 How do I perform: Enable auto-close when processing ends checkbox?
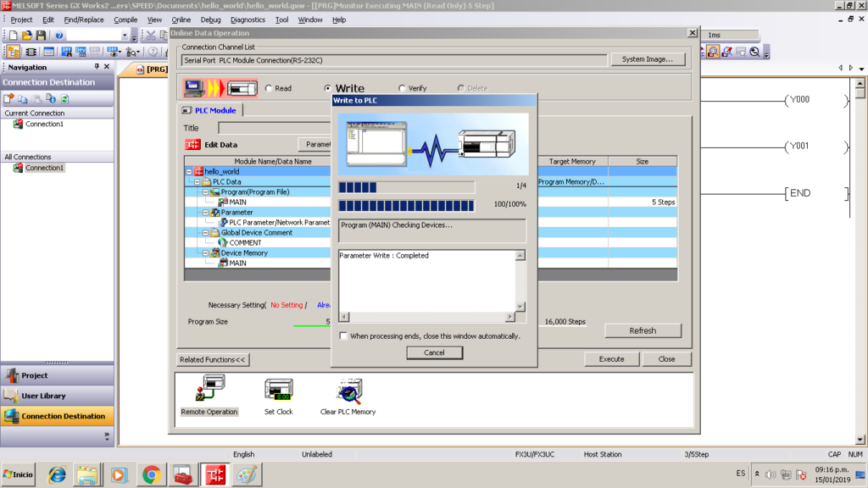click(x=343, y=335)
